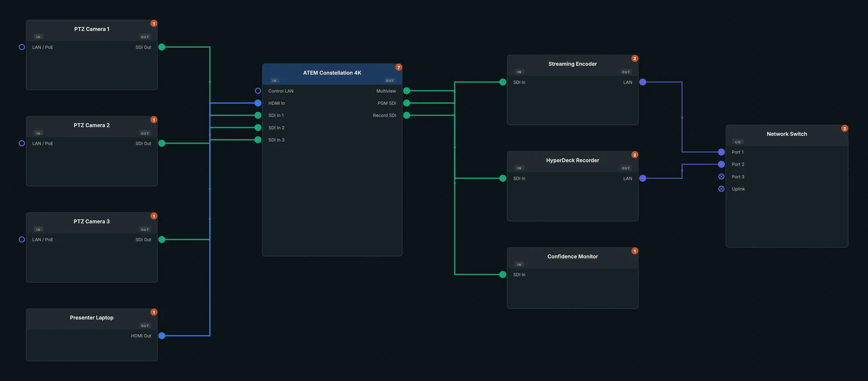Image resolution: width=868 pixels, height=381 pixels.
Task: Click the PTZ Camera 3 LAN / PoE input port
Action: pos(22,239)
